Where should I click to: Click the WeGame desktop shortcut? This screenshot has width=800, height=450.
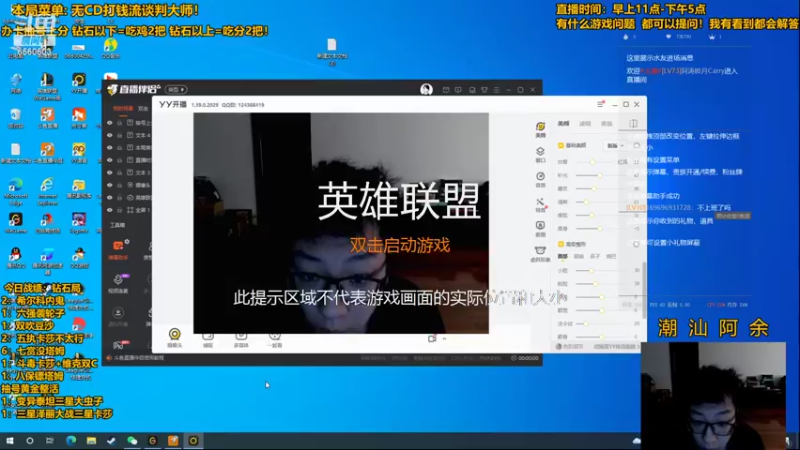click(16, 223)
